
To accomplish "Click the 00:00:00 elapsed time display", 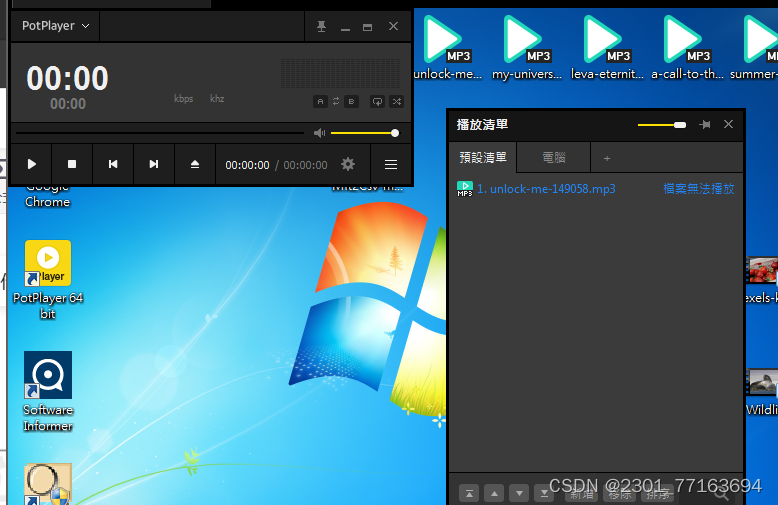I will tap(247, 165).
